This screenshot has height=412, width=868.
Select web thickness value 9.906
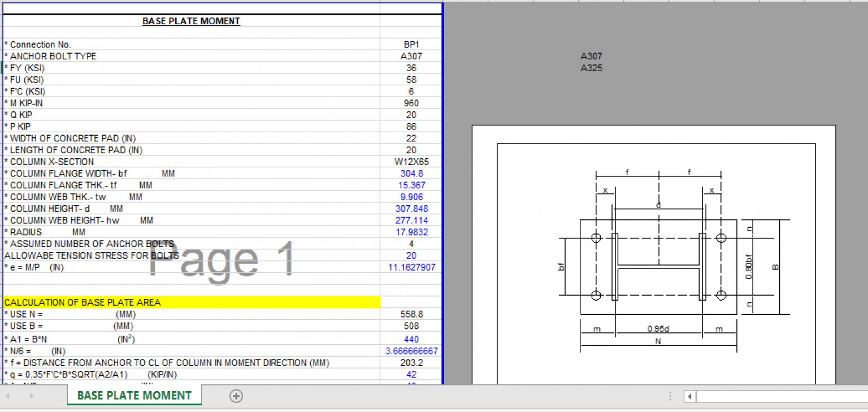pyautogui.click(x=411, y=197)
